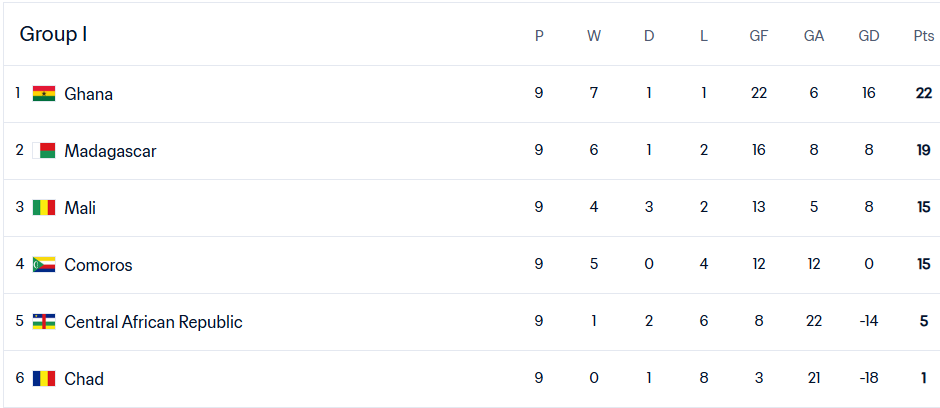Open the Ghana team link
Image resolution: width=940 pixels, height=408 pixels.
(x=88, y=94)
